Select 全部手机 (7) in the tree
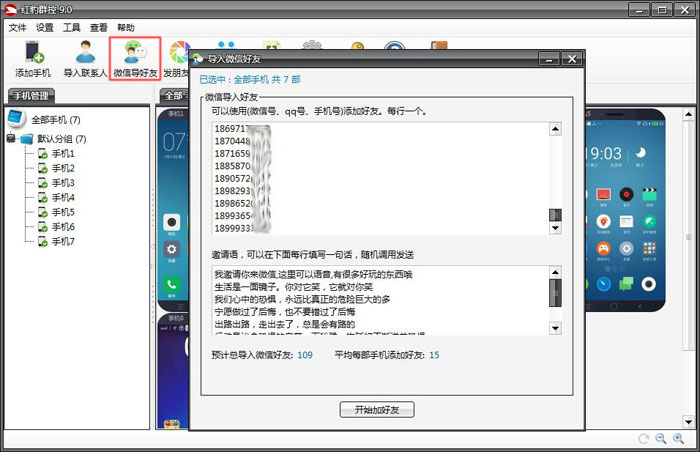Screen dimensions: 700x452 55,120
